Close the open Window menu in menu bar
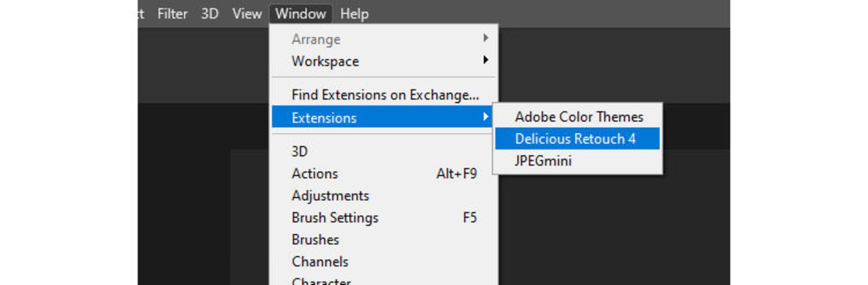 pos(301,14)
